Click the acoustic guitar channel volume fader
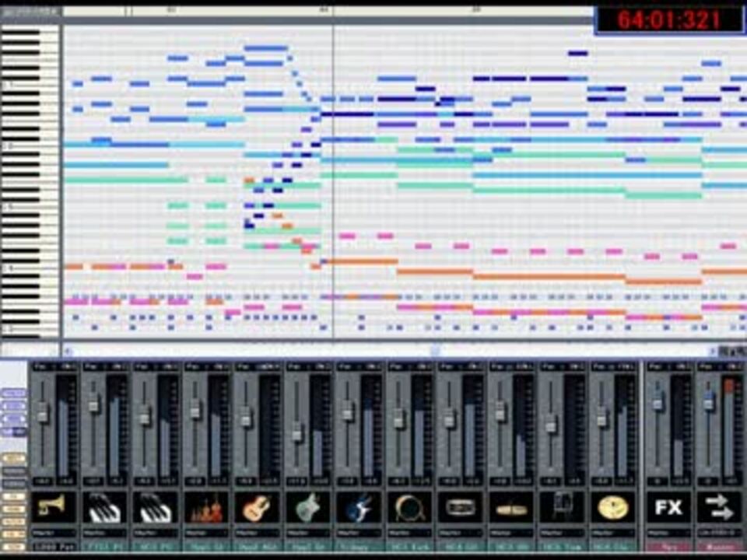 (x=245, y=417)
